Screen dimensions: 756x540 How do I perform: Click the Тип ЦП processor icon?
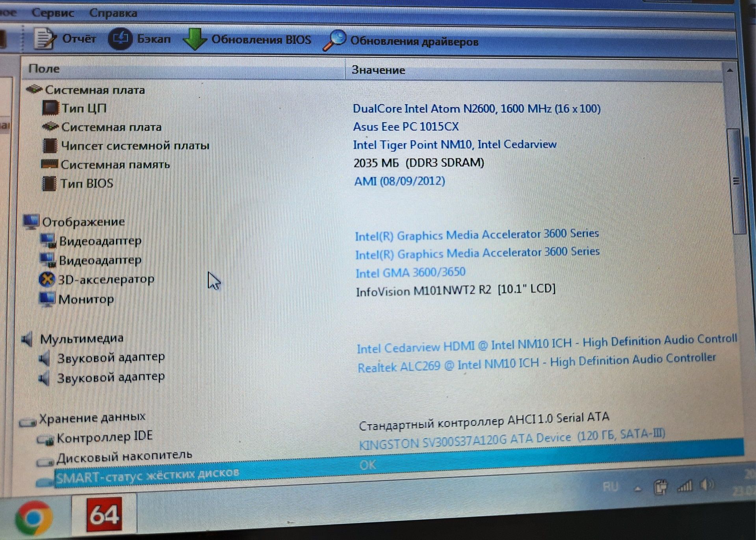click(x=50, y=108)
